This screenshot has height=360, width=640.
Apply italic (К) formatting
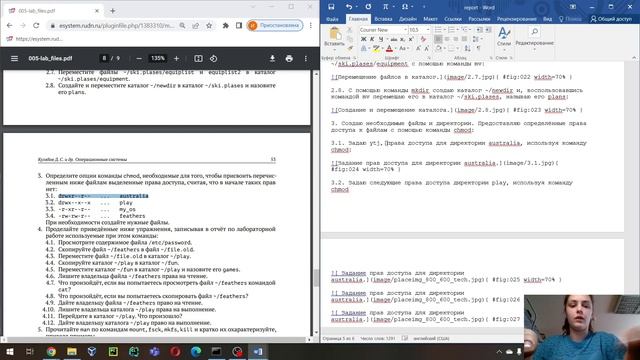point(372,39)
